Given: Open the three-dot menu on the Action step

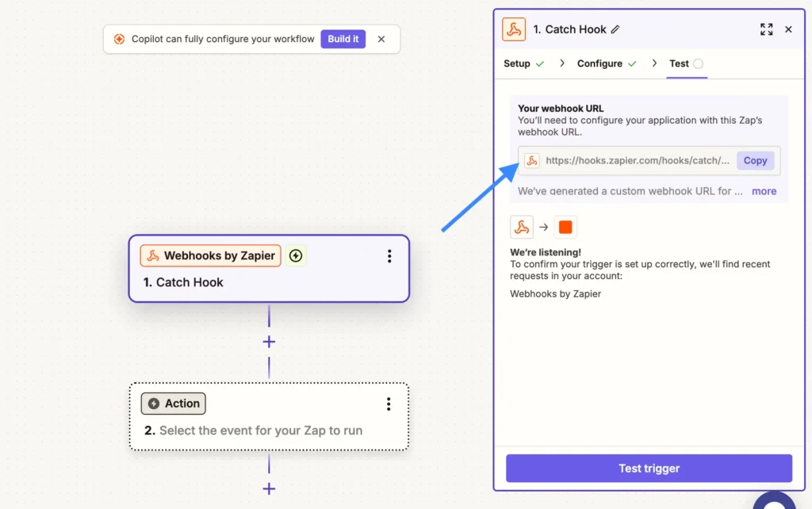Looking at the screenshot, I should coord(389,404).
